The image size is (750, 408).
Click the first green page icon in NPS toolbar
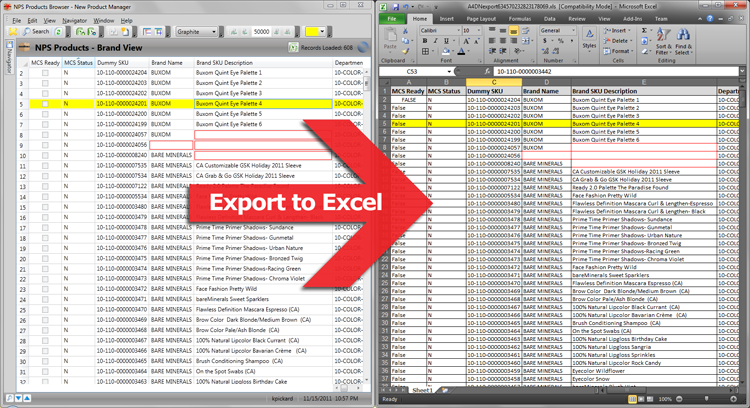point(80,32)
